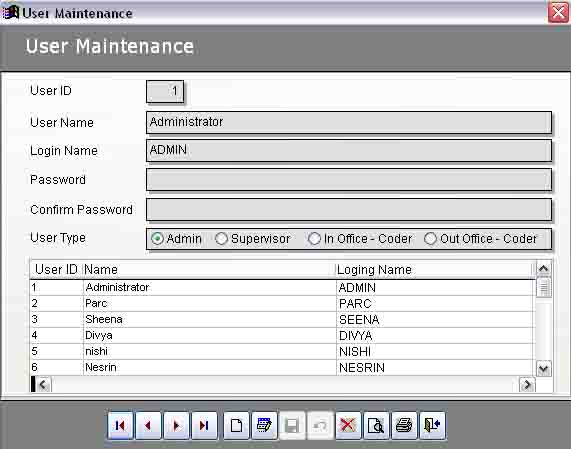The width and height of the screenshot is (571, 449).
Task: Click the user list scroll down arrow
Action: (x=544, y=369)
